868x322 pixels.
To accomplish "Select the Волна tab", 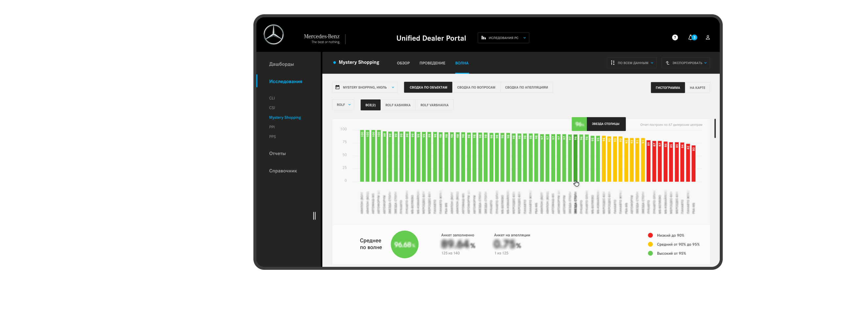I will pyautogui.click(x=462, y=63).
